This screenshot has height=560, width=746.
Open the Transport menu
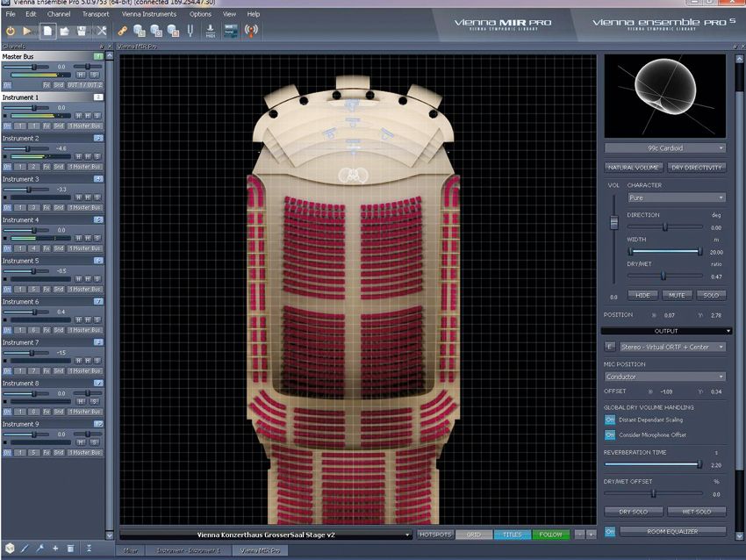[96, 14]
